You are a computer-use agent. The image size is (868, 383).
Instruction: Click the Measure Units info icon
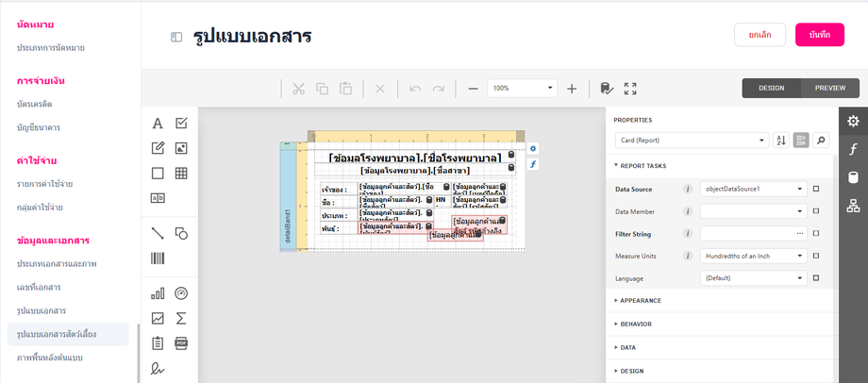tap(688, 257)
